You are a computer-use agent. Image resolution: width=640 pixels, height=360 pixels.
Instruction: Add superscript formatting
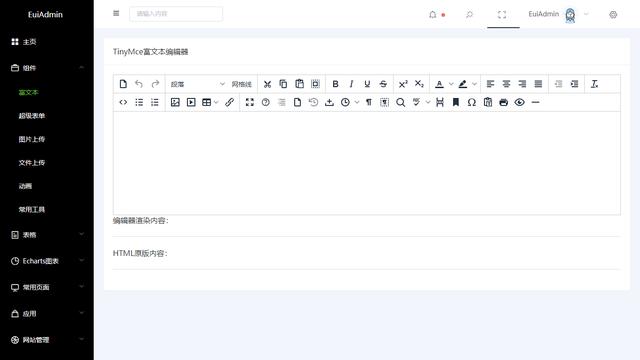pyautogui.click(x=403, y=84)
